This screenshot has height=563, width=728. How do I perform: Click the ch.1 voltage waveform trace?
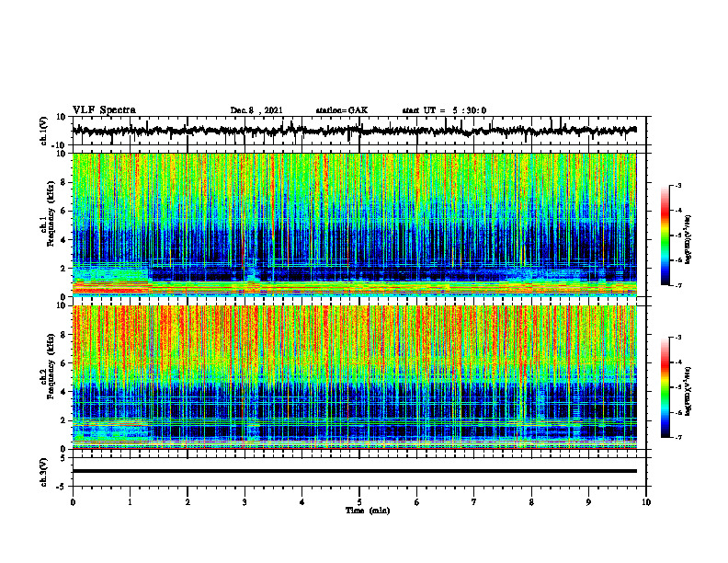(354, 131)
